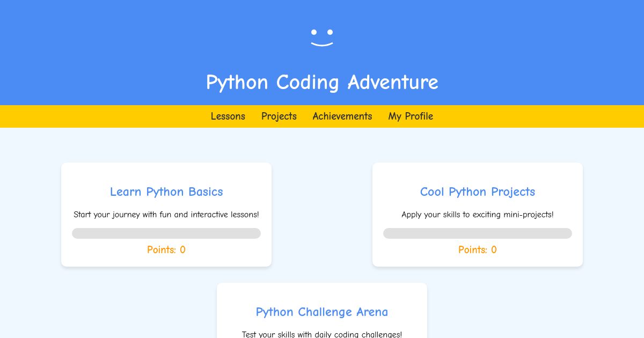Image resolution: width=644 pixels, height=338 pixels.
Task: Click 'Points: 0' under Cool Python Projects
Action: click(x=478, y=250)
